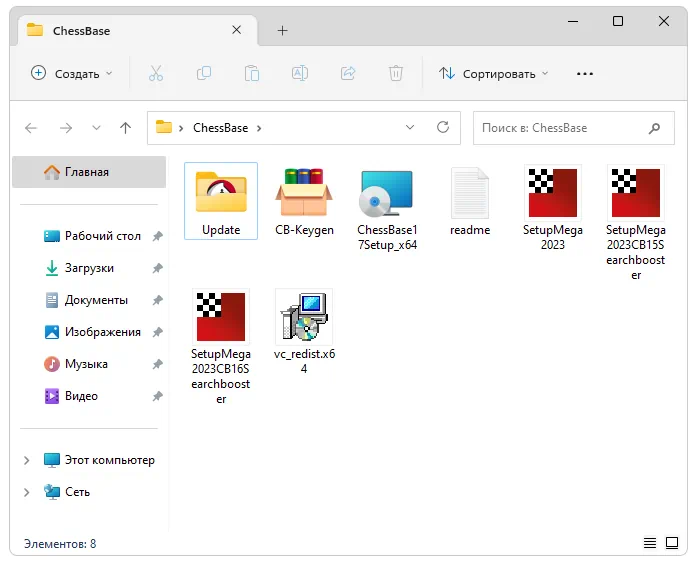693x563 pixels.
Task: Click chevron before ChessBase in address bar
Action: pos(181,128)
